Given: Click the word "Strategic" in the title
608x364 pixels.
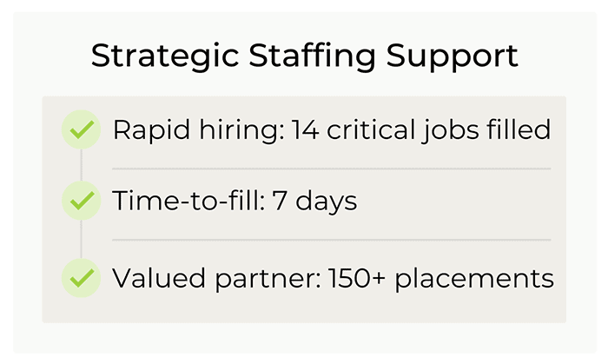Looking at the screenshot, I should 165,56.
